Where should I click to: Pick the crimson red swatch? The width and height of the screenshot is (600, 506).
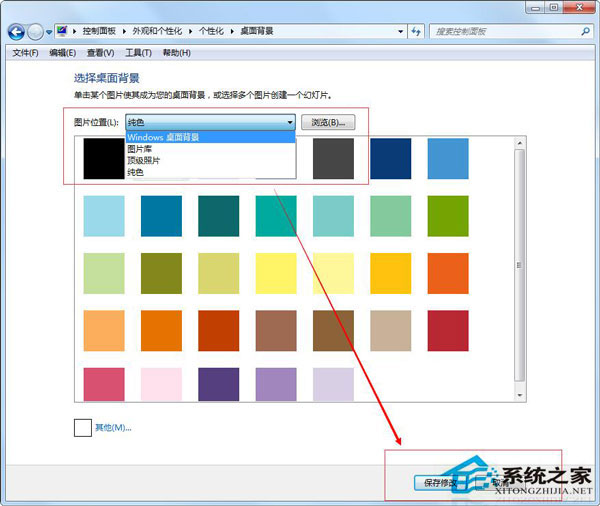pos(448,331)
